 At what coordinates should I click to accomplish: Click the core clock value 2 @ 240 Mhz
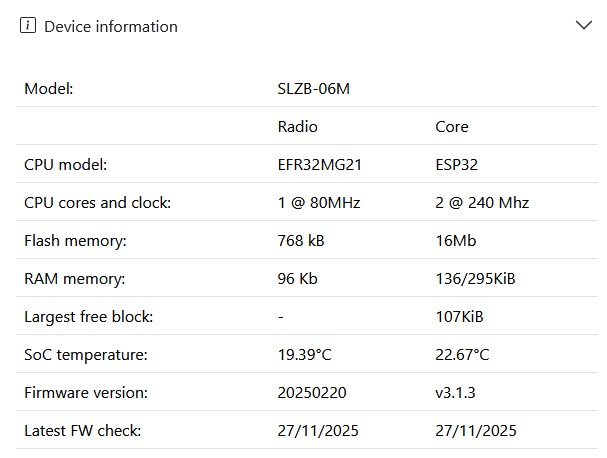482,203
